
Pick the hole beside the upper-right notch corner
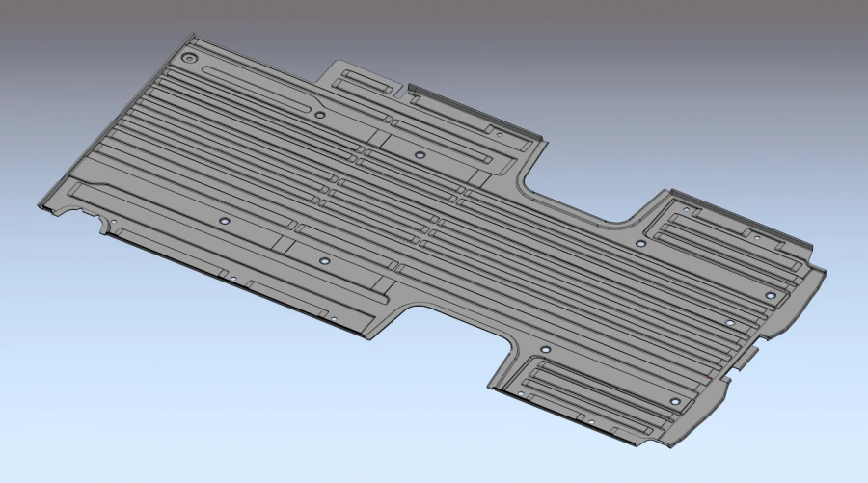click(640, 243)
